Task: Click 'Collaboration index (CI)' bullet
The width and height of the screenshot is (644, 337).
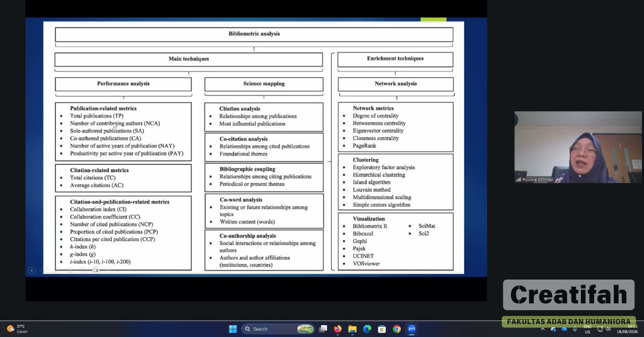Action: tap(98, 209)
